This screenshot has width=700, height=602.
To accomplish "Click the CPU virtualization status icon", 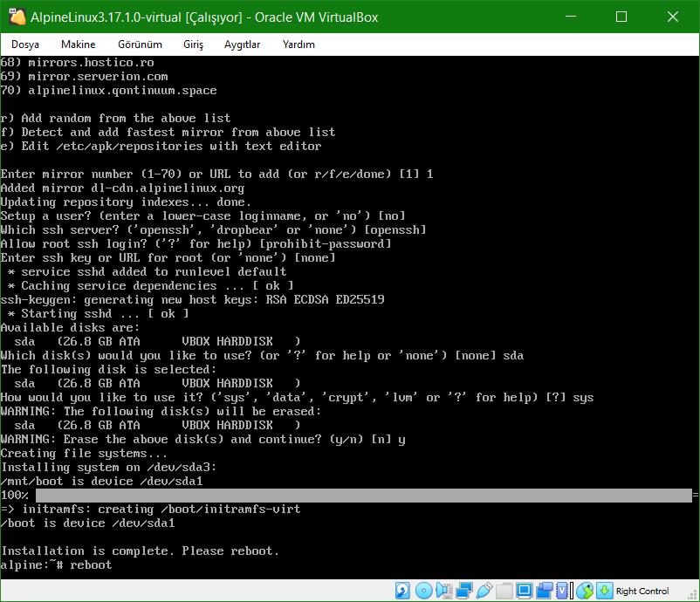I will point(563,591).
